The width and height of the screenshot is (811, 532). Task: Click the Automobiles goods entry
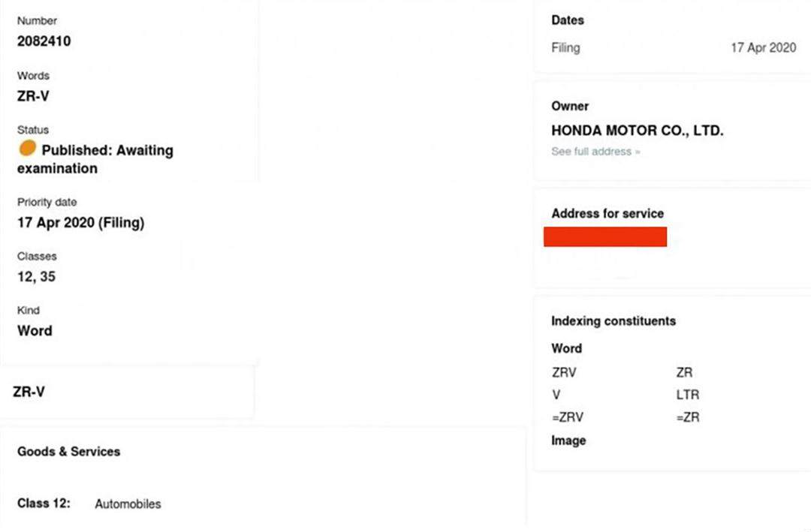coord(128,504)
